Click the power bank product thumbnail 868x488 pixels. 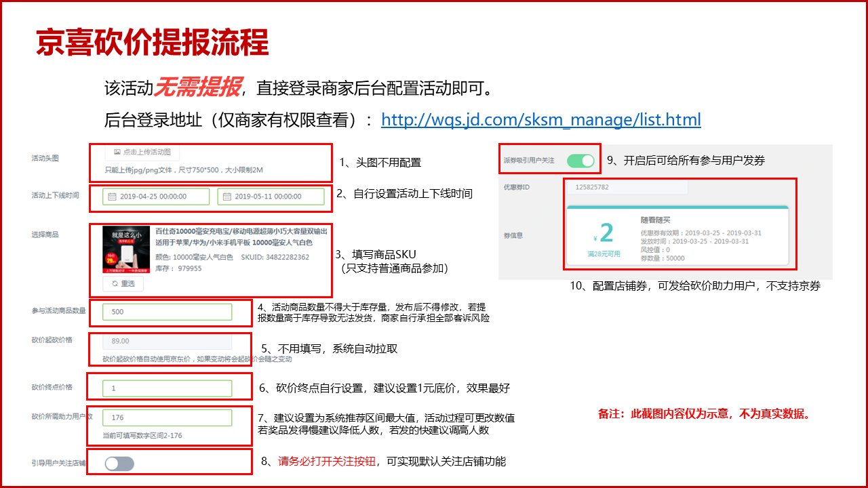tap(126, 250)
